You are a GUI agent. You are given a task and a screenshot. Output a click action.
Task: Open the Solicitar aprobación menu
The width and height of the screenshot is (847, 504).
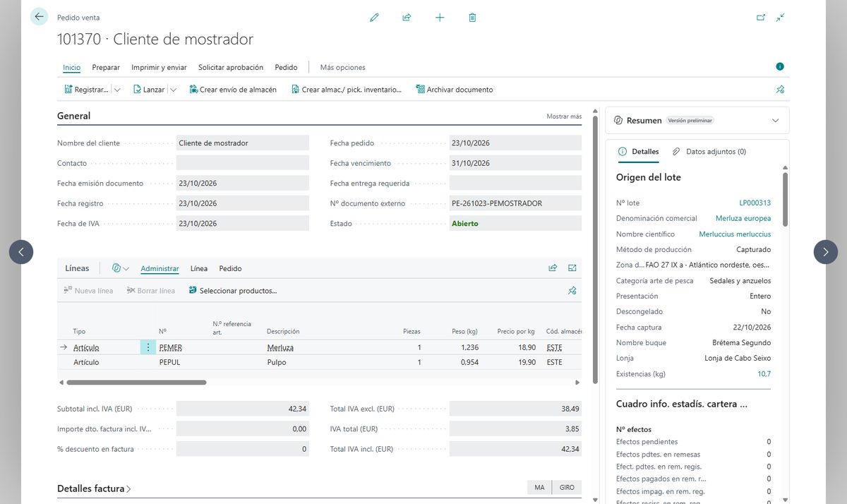point(231,67)
